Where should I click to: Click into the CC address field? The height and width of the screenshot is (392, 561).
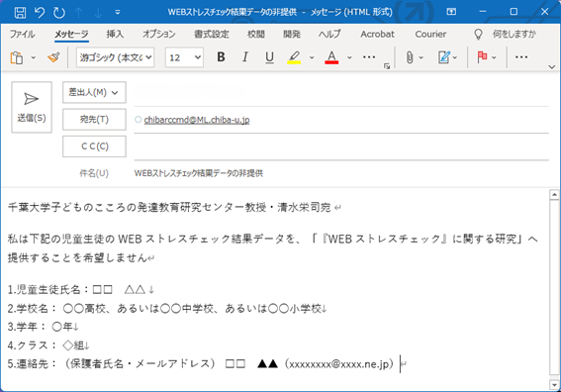[341, 147]
